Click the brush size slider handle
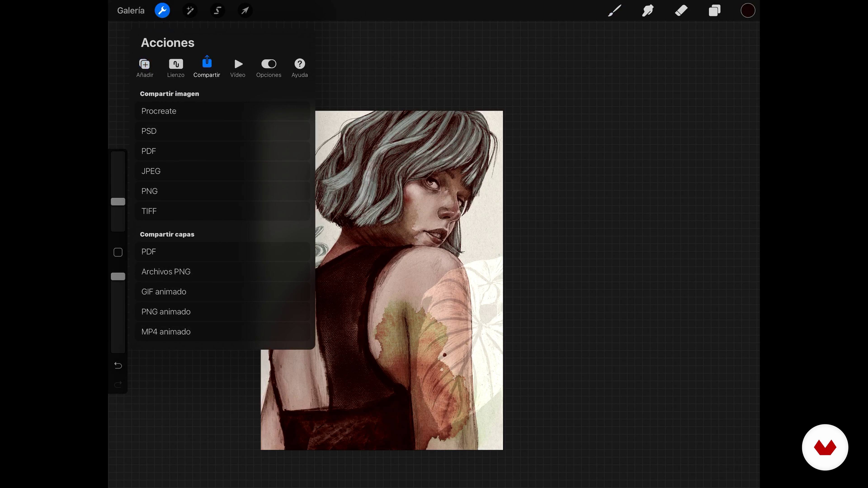Viewport: 868px width, 488px height. 118,201
